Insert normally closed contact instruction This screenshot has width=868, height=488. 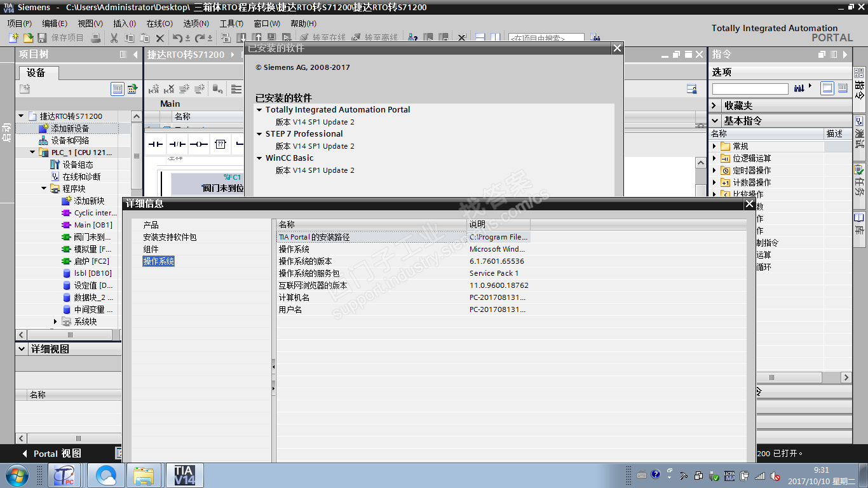(x=177, y=145)
